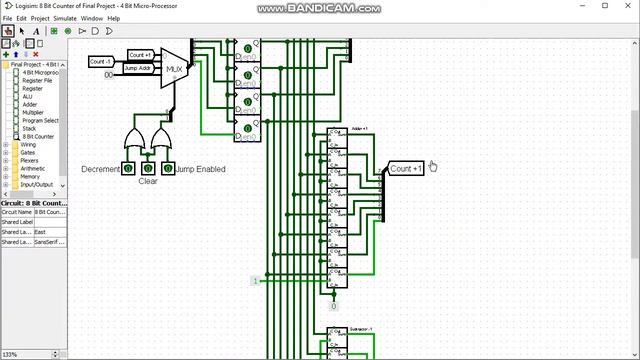Pick the round output pin tool
Viewport: 640px width, 360px height.
pos(68,31)
